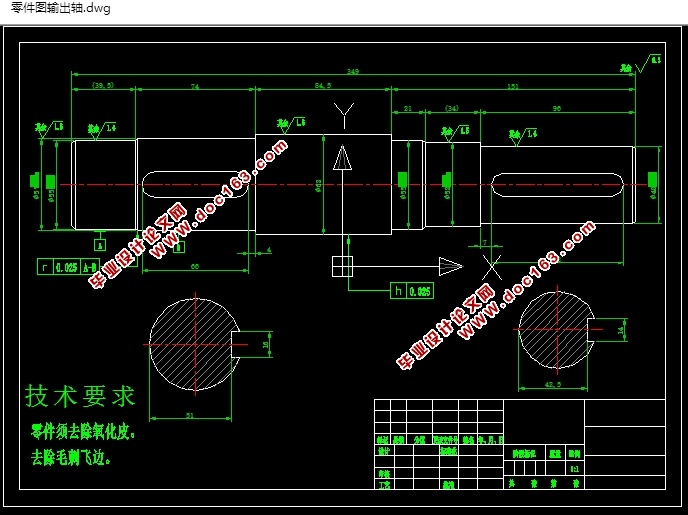Select the left keyway slot outline on shaft

(x=196, y=184)
